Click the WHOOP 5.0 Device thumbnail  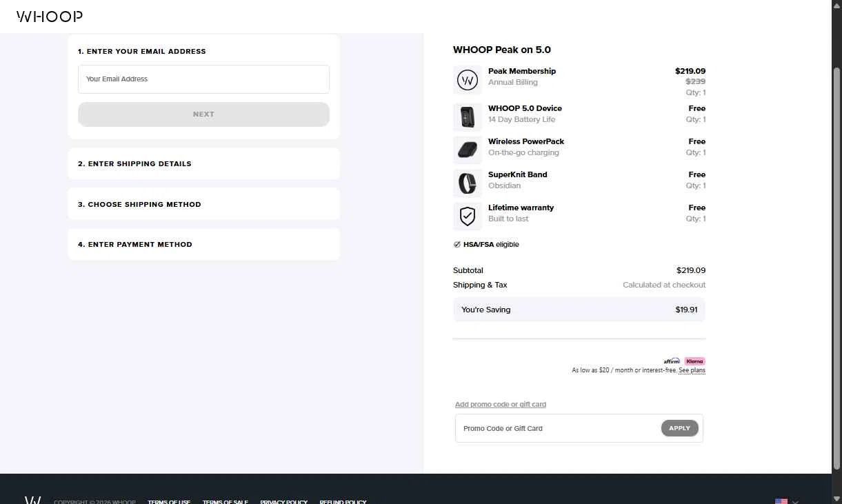(468, 117)
